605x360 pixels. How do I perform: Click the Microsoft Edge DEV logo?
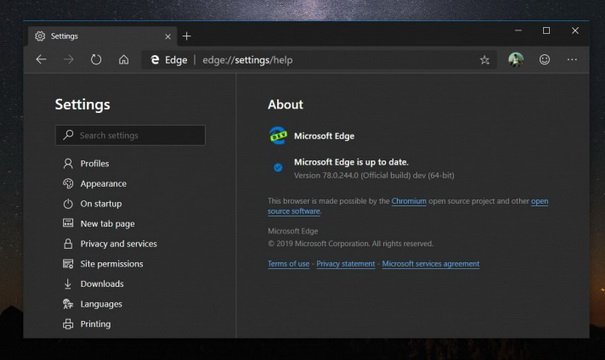(278, 135)
